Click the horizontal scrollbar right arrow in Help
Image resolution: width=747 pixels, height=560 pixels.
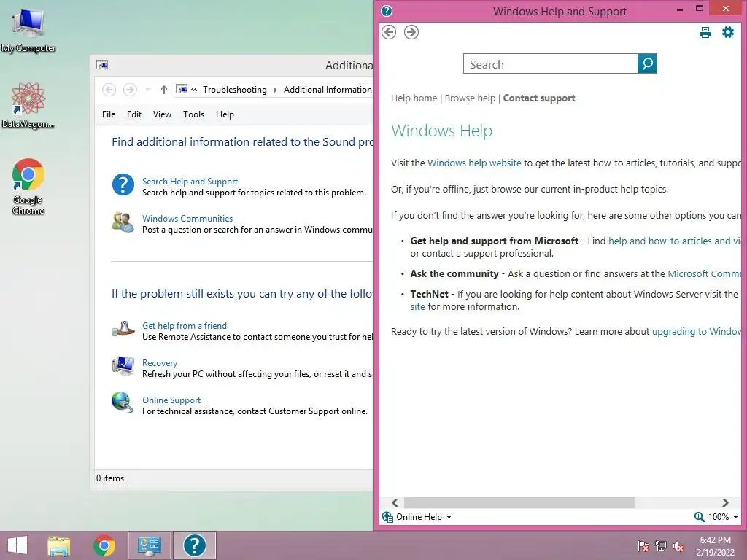(x=725, y=502)
